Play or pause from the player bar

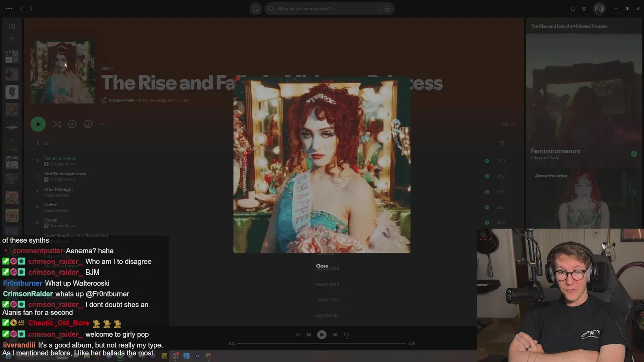pyautogui.click(x=322, y=335)
